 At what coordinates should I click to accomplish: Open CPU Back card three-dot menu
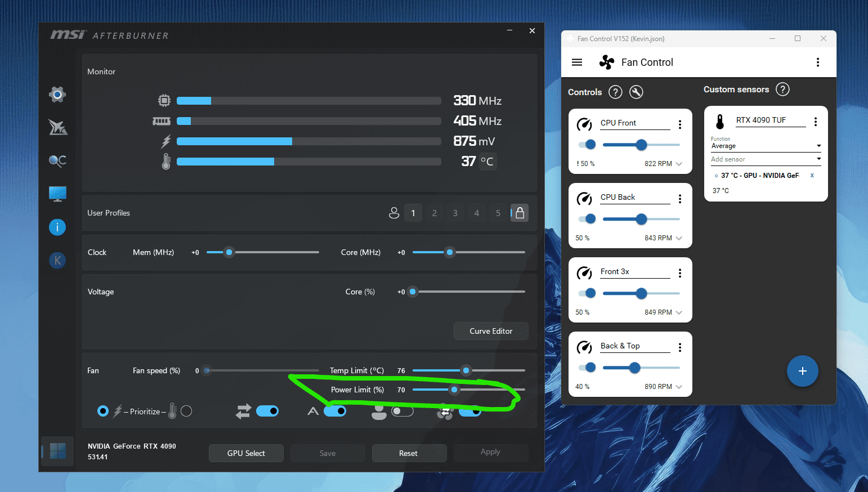[x=680, y=199]
